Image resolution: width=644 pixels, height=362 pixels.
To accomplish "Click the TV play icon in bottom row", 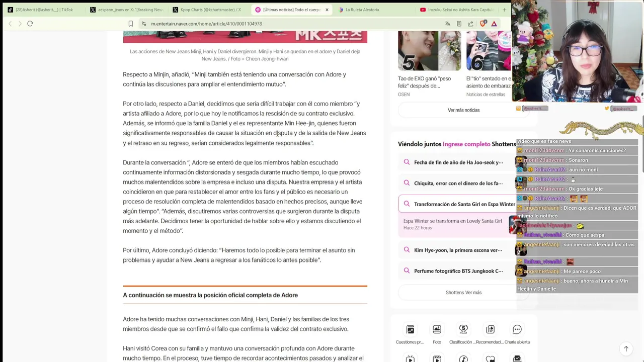I will coord(410,358).
